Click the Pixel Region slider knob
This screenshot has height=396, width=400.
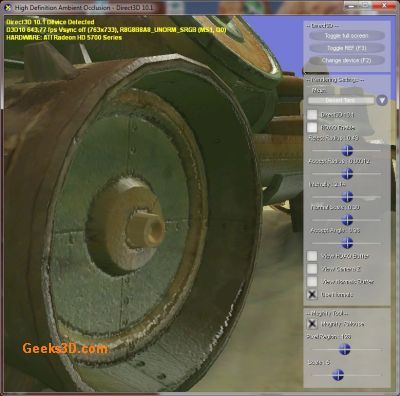[345, 349]
